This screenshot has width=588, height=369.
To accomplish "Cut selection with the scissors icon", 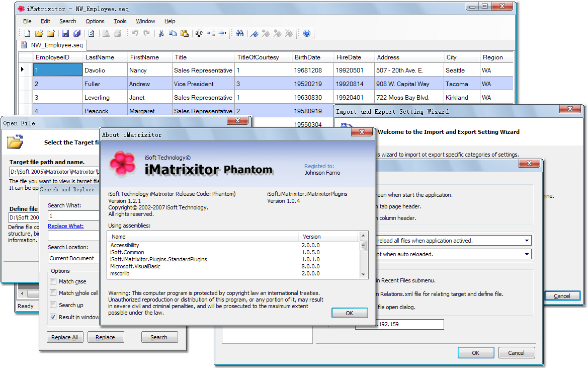I will tap(161, 33).
